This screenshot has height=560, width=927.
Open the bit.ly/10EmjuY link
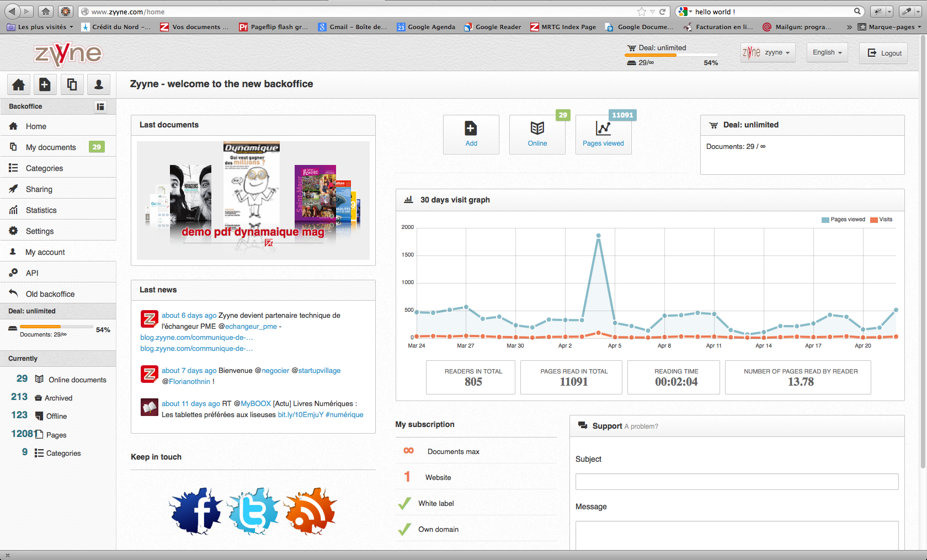click(301, 415)
